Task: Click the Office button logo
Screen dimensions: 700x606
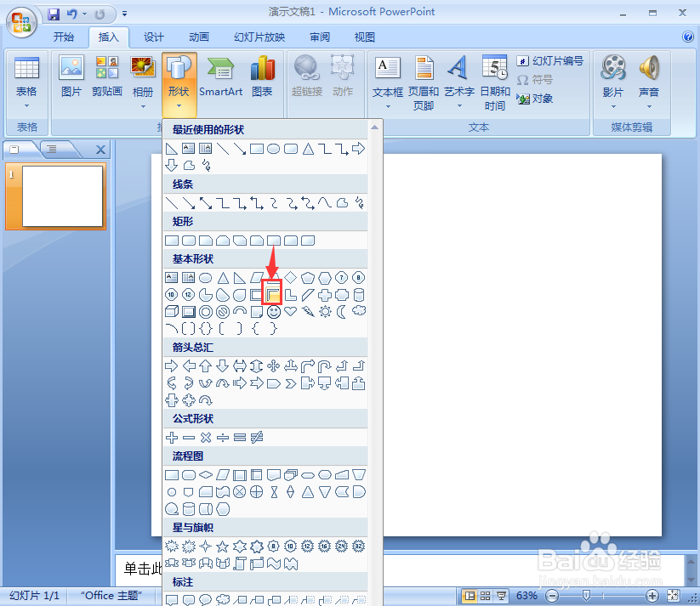Action: [21, 22]
